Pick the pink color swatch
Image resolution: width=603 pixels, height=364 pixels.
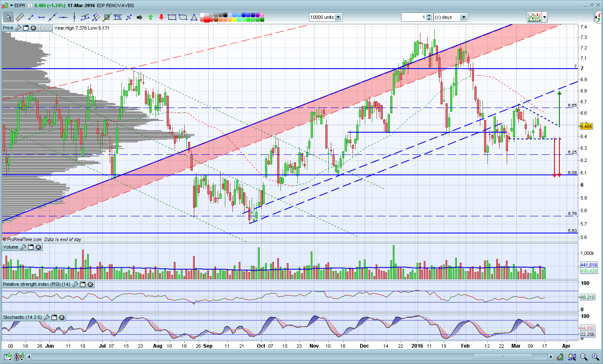262,15
